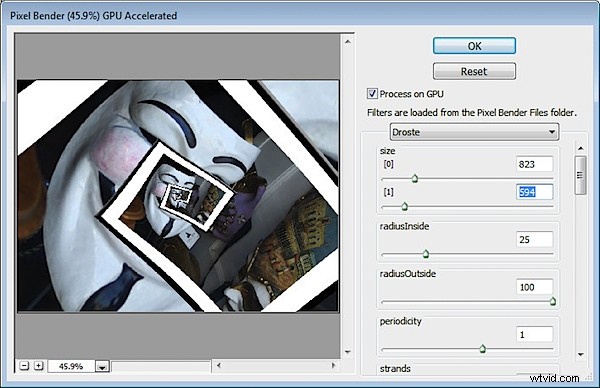Click the radiusInside slider handle
Screen dimensions: 600x388
point(426,254)
